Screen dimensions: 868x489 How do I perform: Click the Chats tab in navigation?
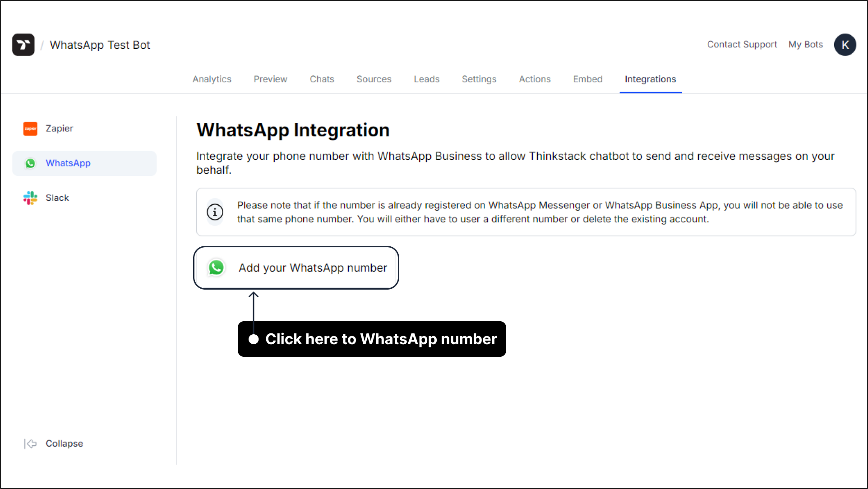coord(321,78)
